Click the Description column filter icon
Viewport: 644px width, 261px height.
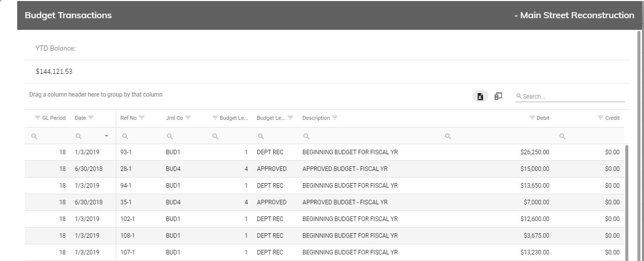(x=334, y=118)
